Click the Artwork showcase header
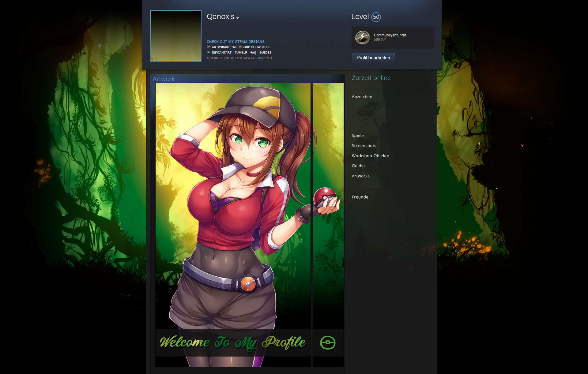 point(164,79)
